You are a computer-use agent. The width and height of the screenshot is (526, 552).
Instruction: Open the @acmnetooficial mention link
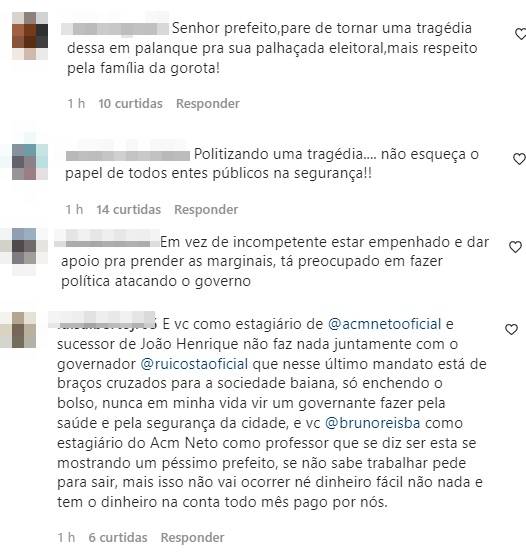pyautogui.click(x=384, y=324)
